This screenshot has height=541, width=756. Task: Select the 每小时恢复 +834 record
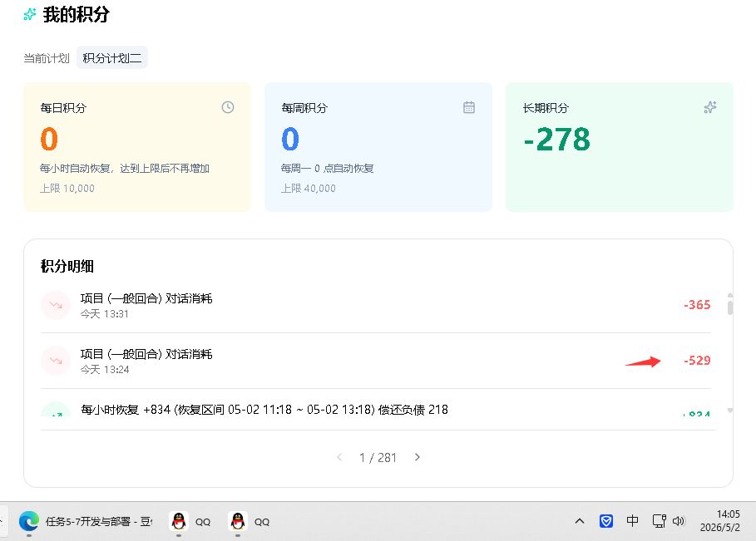point(376,409)
